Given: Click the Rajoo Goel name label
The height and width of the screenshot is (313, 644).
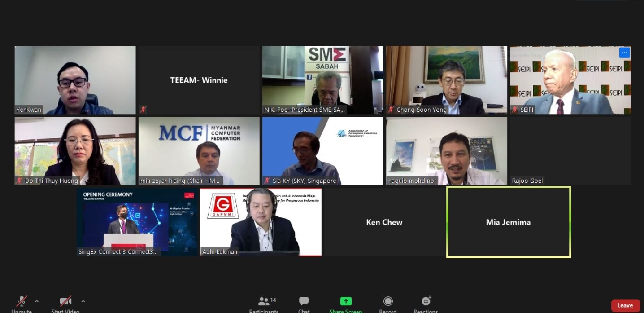Looking at the screenshot, I should 527,181.
